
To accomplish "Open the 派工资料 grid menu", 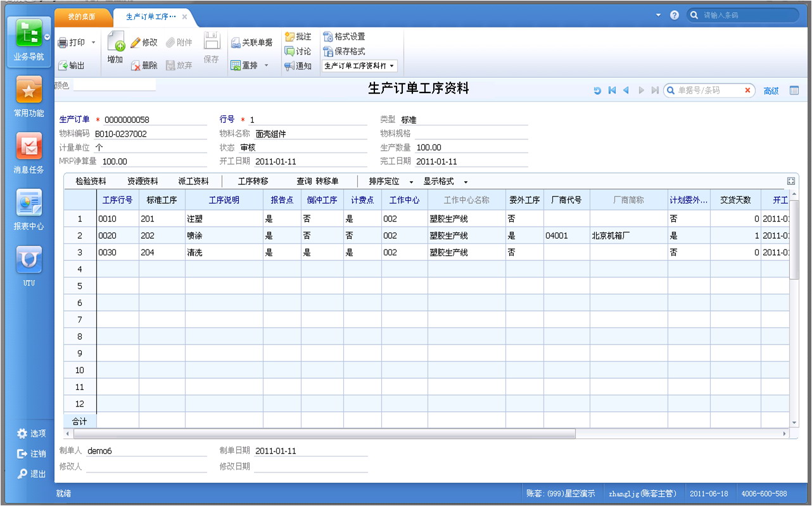I will [x=193, y=181].
